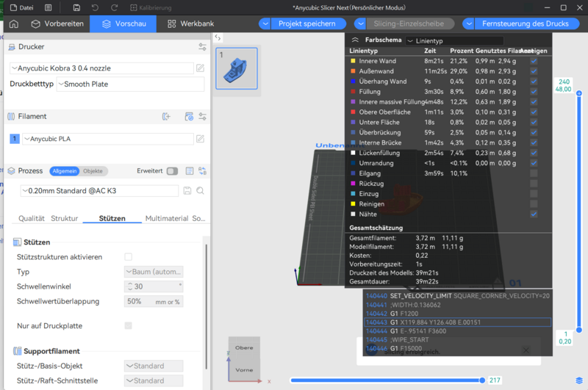Click the compare presets icon

[203, 171]
